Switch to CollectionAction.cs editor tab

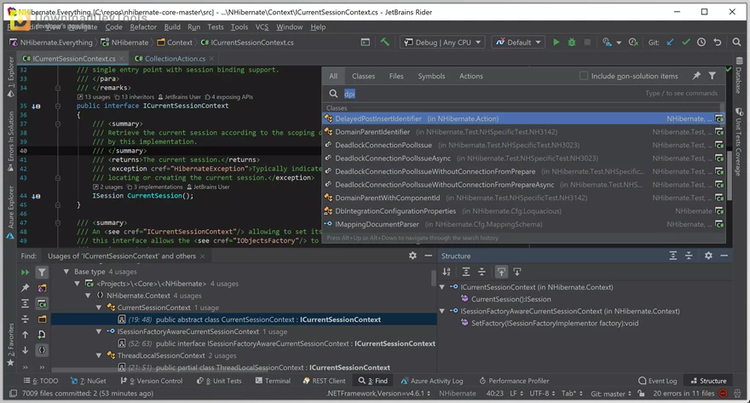[x=175, y=58]
